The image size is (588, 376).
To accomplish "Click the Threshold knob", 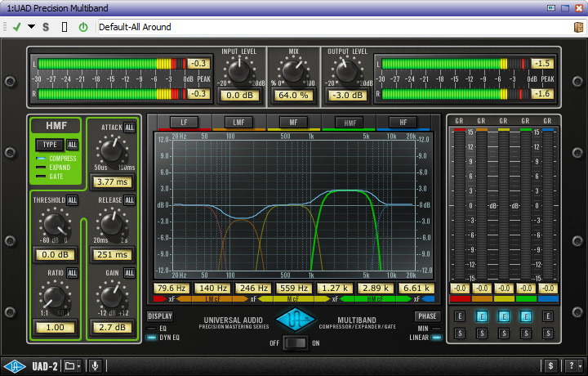I will [55, 225].
